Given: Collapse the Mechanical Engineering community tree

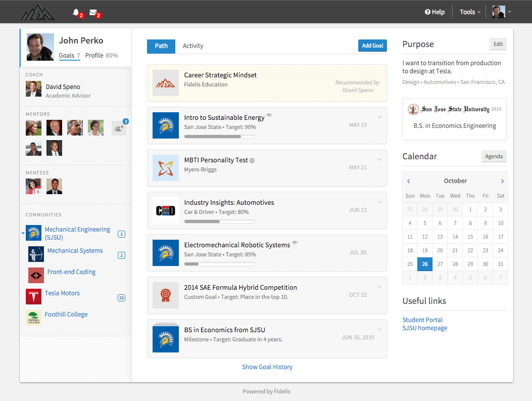Looking at the screenshot, I should 23,234.
